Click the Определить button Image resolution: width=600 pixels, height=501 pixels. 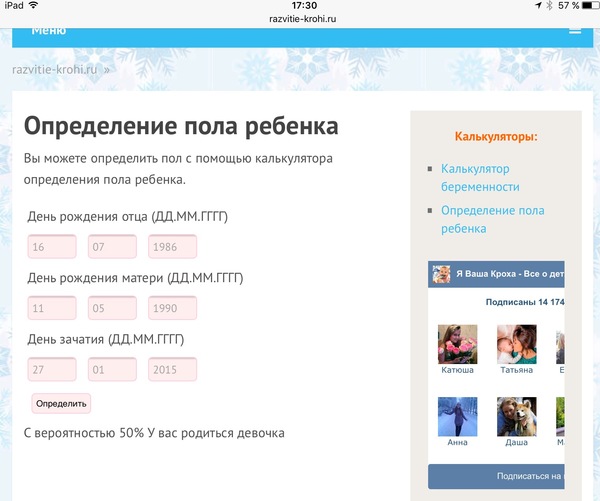click(61, 403)
